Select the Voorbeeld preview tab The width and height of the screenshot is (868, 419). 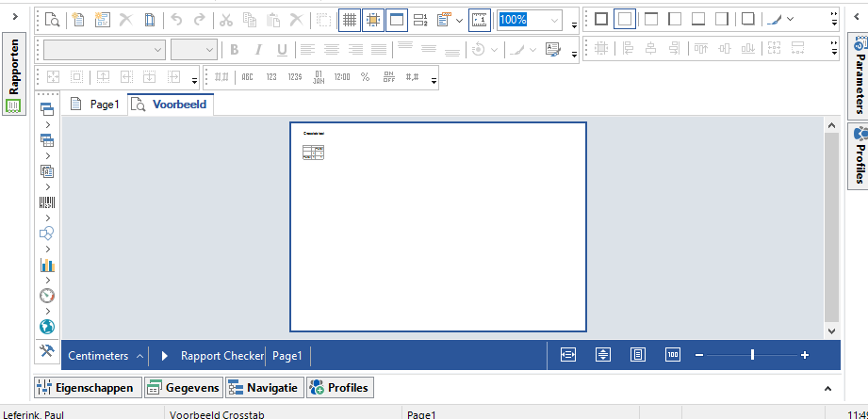(171, 105)
